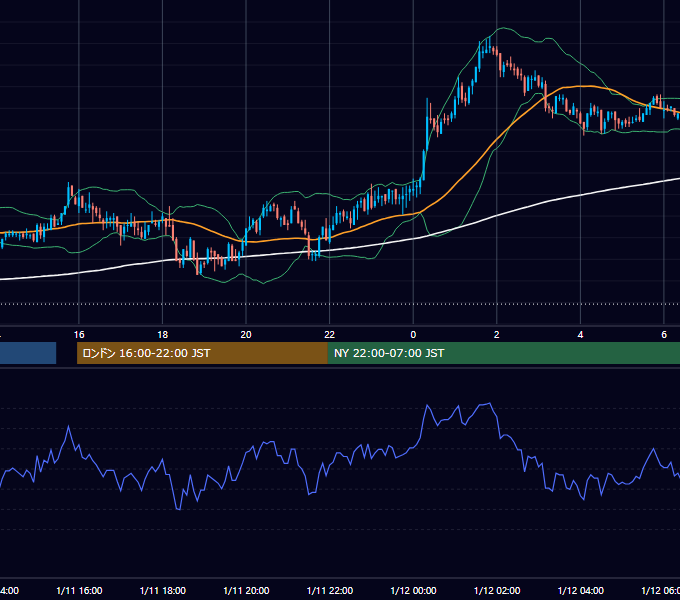
Task: Click hour label 0 on upper axis
Action: (x=413, y=335)
